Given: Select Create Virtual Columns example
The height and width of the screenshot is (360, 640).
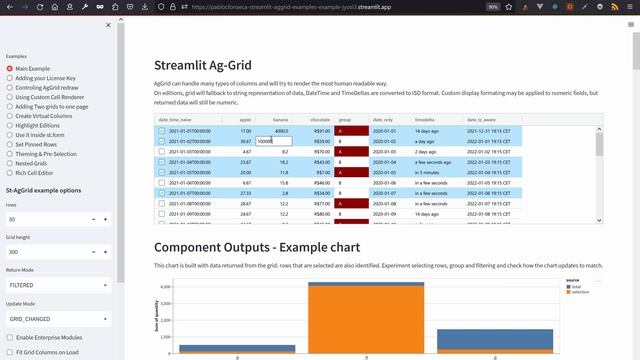Looking at the screenshot, I should coord(39,116).
